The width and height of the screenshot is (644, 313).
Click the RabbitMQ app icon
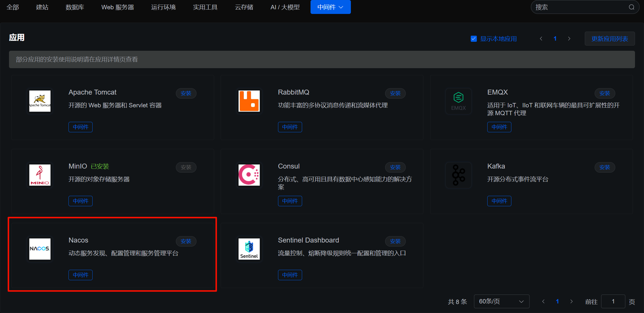coord(249,101)
